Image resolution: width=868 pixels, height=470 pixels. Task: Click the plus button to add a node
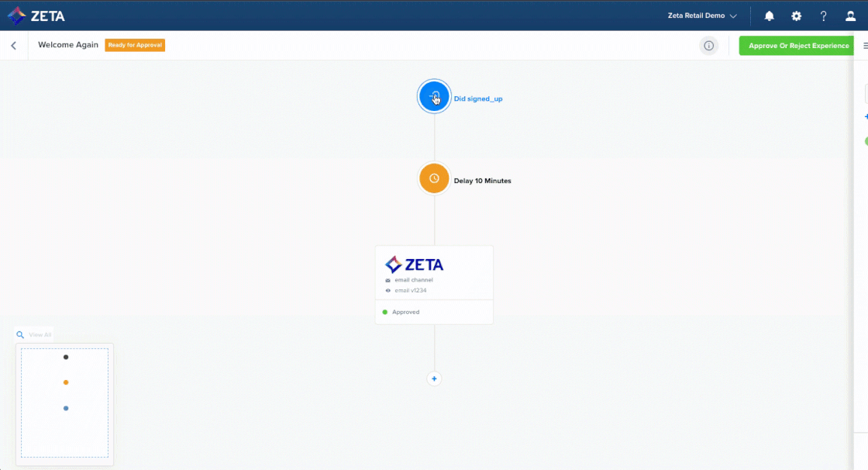point(434,378)
